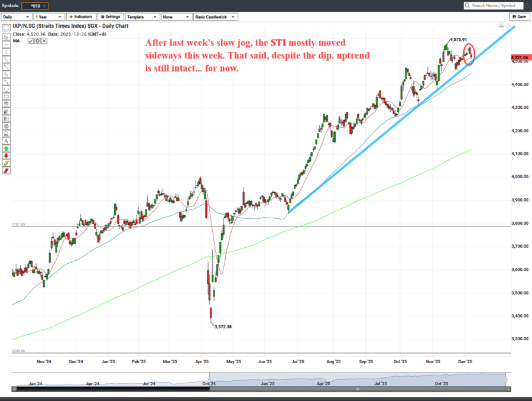Select the rectangle shape drawing tool

6,96
